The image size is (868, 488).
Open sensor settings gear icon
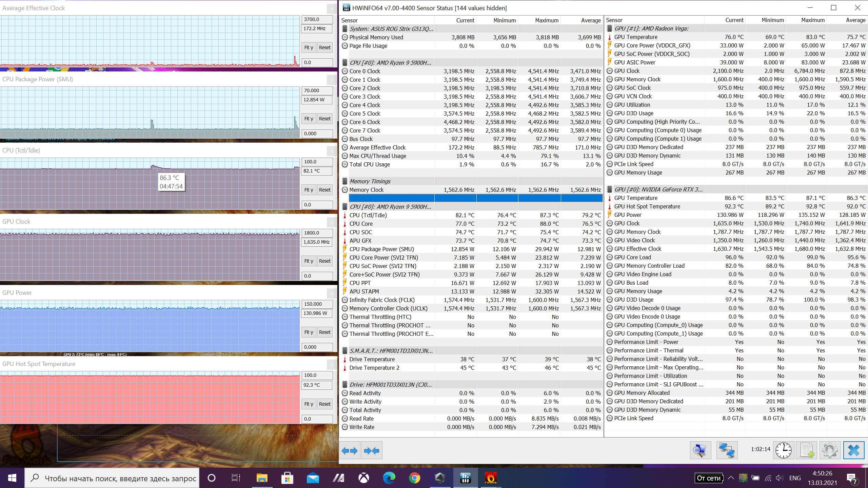pyautogui.click(x=830, y=450)
